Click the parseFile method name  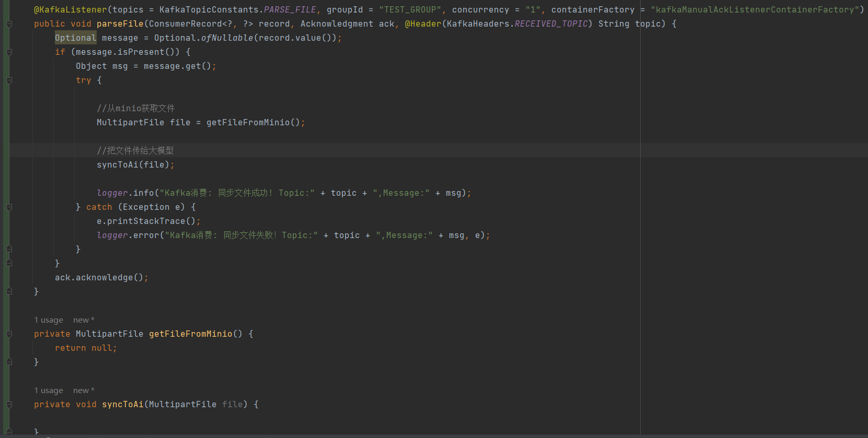click(x=120, y=24)
